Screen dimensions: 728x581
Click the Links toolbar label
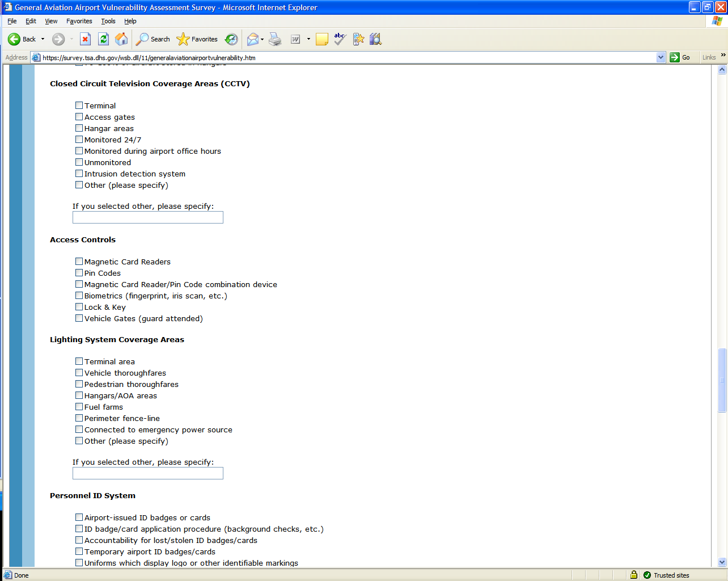point(709,57)
